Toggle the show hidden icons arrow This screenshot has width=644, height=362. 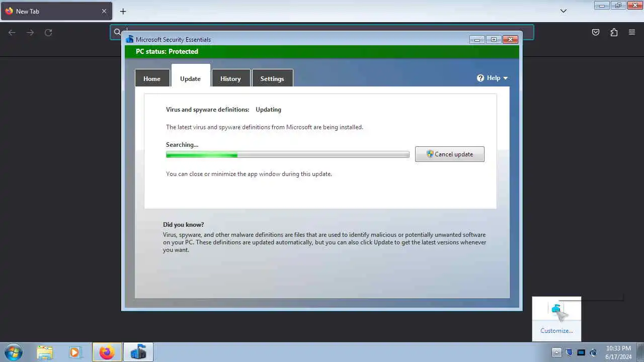[556, 352]
